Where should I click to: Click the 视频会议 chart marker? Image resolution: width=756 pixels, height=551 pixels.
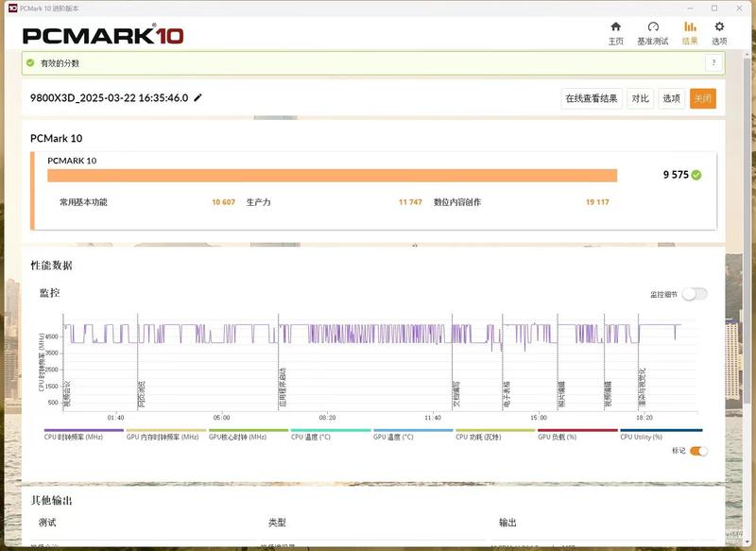[x=67, y=393]
